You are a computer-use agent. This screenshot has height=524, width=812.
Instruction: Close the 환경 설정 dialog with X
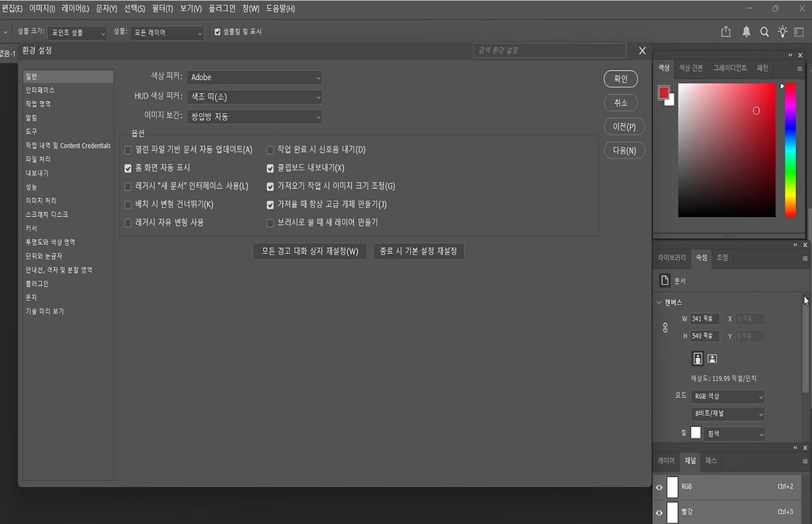[642, 51]
